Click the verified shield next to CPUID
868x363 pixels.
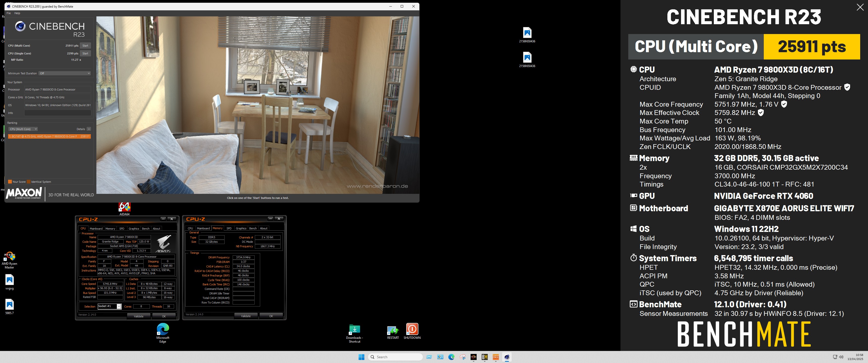click(847, 87)
